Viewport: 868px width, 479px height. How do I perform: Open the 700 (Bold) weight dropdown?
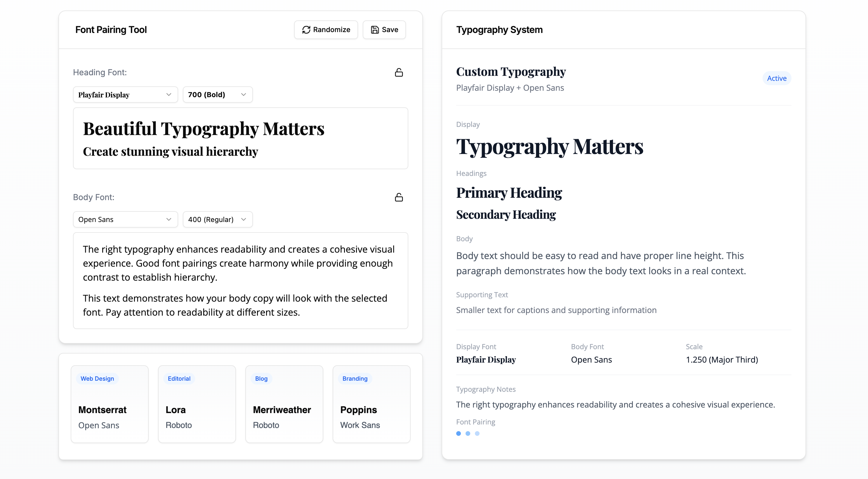tap(217, 95)
